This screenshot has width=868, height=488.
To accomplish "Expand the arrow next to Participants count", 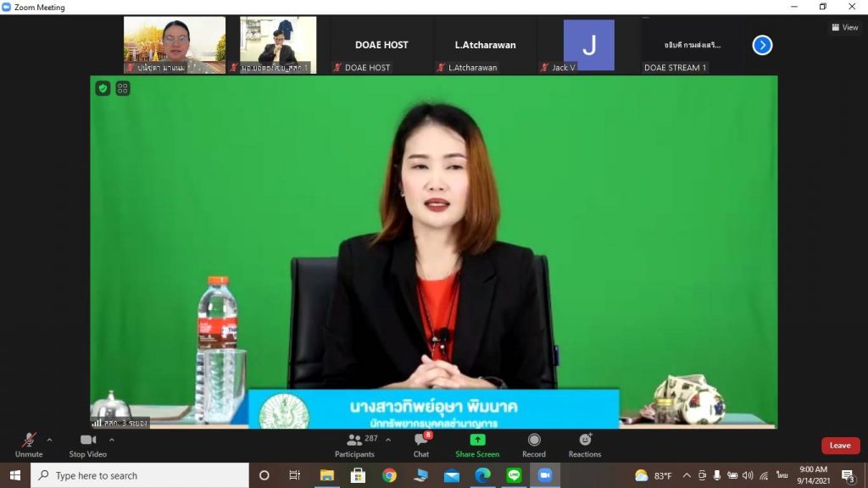I will point(388,440).
